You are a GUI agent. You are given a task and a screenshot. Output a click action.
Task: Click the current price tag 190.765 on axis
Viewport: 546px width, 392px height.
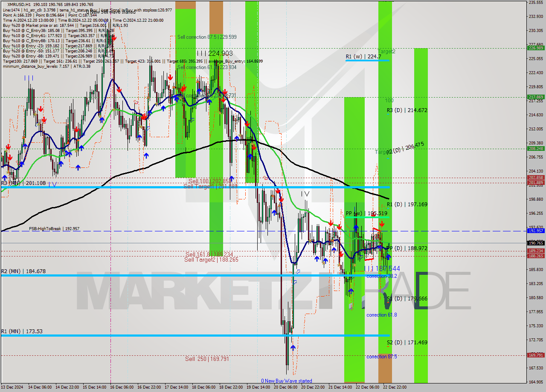pyautogui.click(x=536, y=243)
